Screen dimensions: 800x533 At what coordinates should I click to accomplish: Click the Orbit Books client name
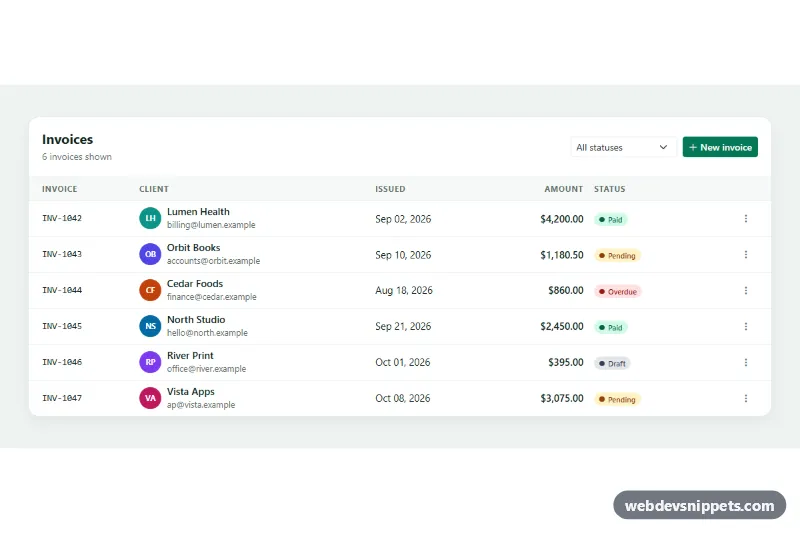tap(193, 248)
